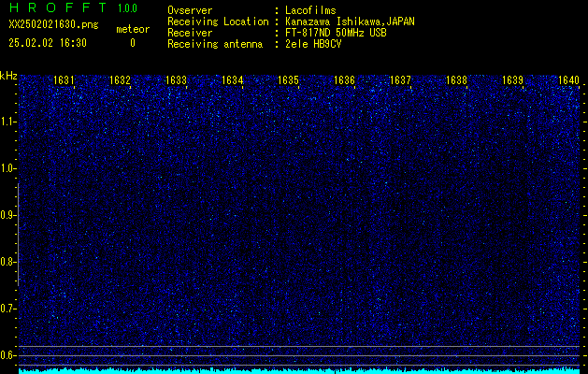This screenshot has height=374, width=588.
Task: Click time marker 1638
Action: [x=456, y=79]
